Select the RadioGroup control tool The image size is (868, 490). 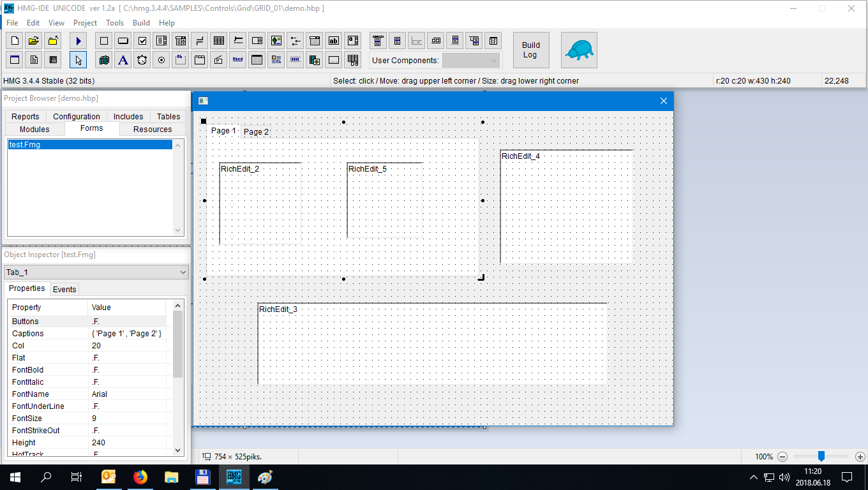(x=161, y=60)
